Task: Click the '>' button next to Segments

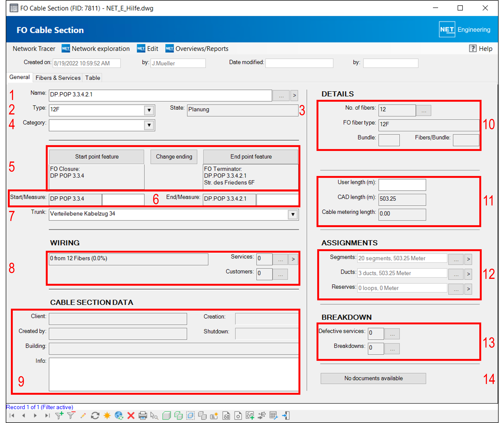Action: pyautogui.click(x=468, y=259)
